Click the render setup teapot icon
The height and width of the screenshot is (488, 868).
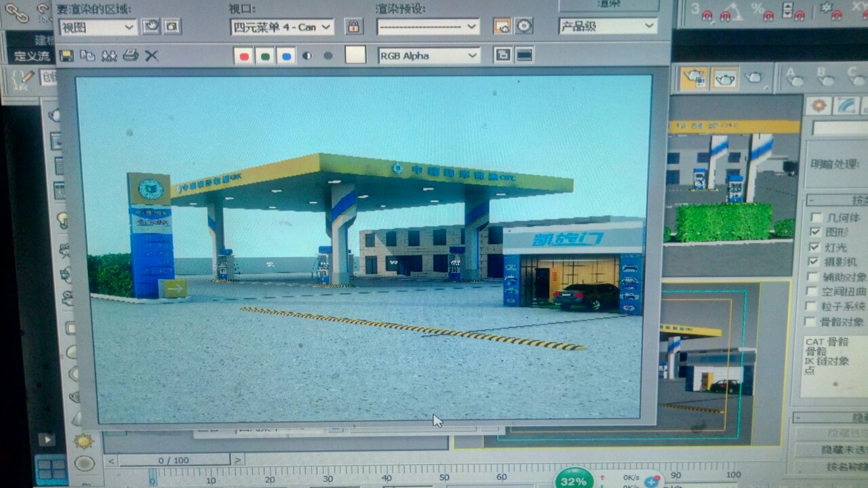click(694, 78)
